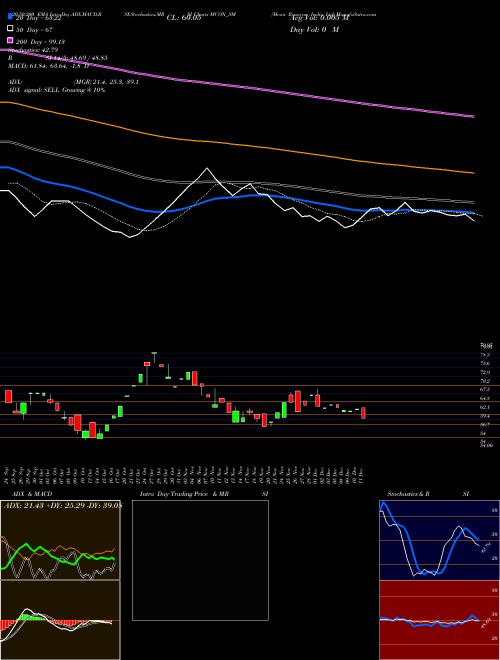Click 'ADX signal: SELL Growing @ 10%' text
This screenshot has width=500, height=660.
tap(56, 90)
